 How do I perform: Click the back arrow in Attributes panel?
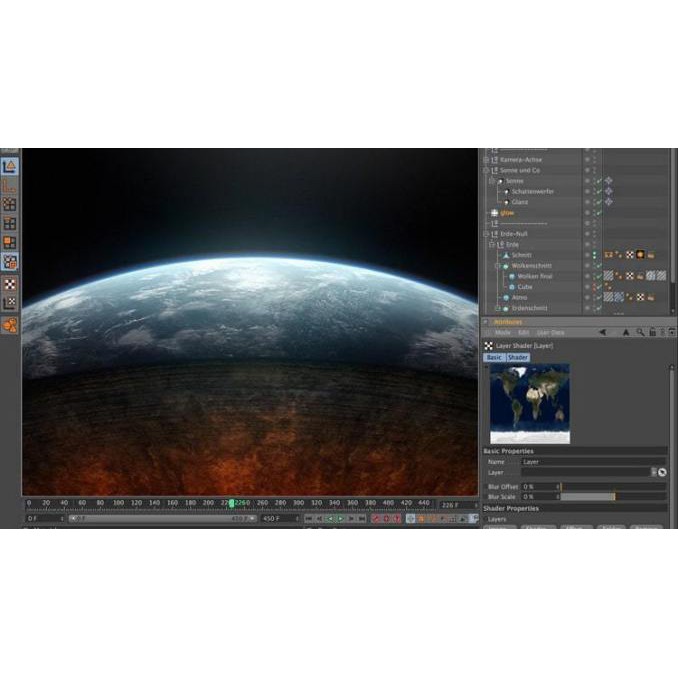click(602, 332)
